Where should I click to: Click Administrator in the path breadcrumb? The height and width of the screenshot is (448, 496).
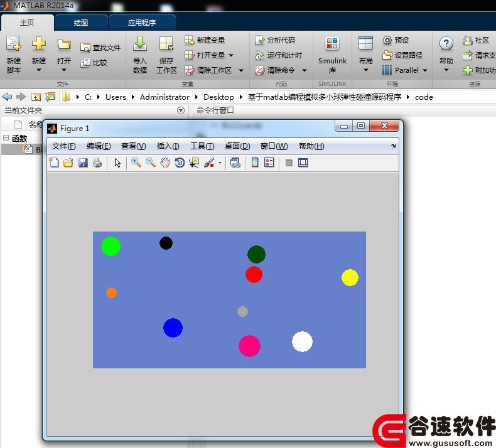164,97
